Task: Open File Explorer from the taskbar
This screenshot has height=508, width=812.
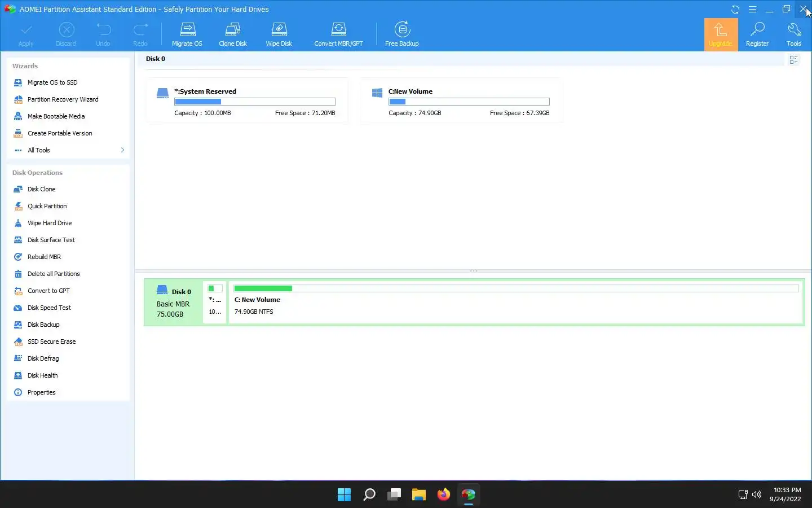Action: click(x=418, y=494)
